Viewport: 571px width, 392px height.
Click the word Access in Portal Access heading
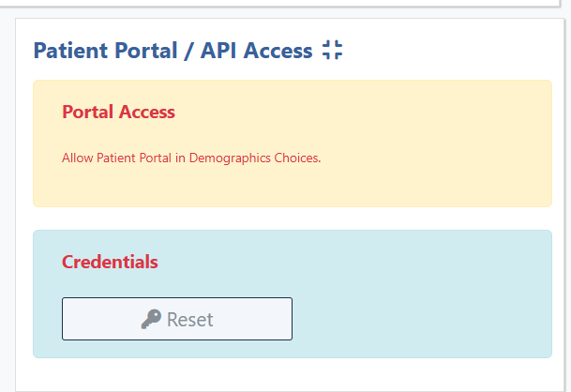pos(147,112)
